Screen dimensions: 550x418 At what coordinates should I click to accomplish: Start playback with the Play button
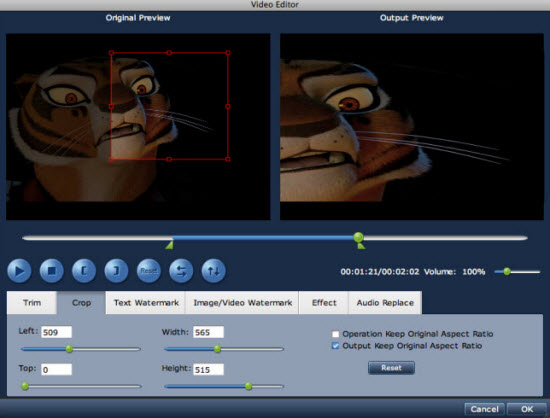click(19, 271)
